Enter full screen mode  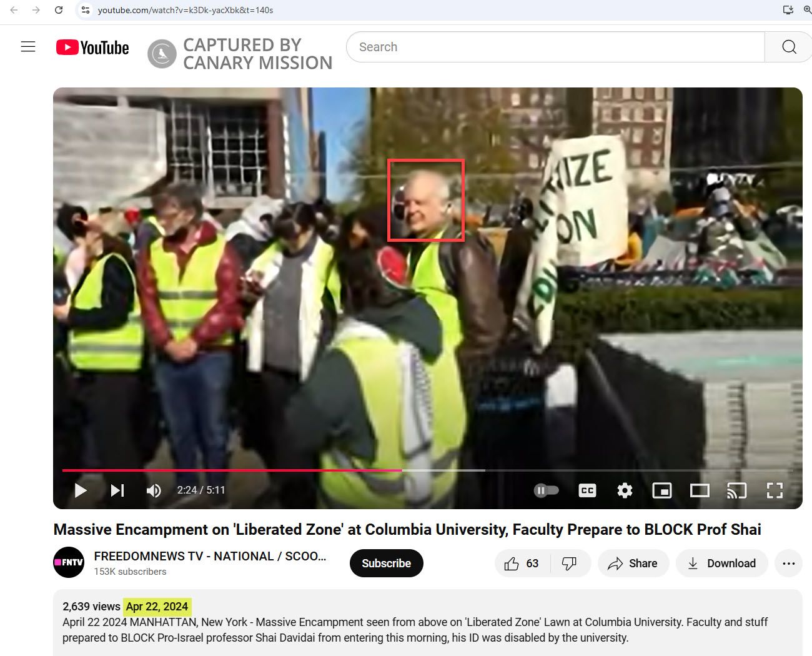pyautogui.click(x=775, y=490)
